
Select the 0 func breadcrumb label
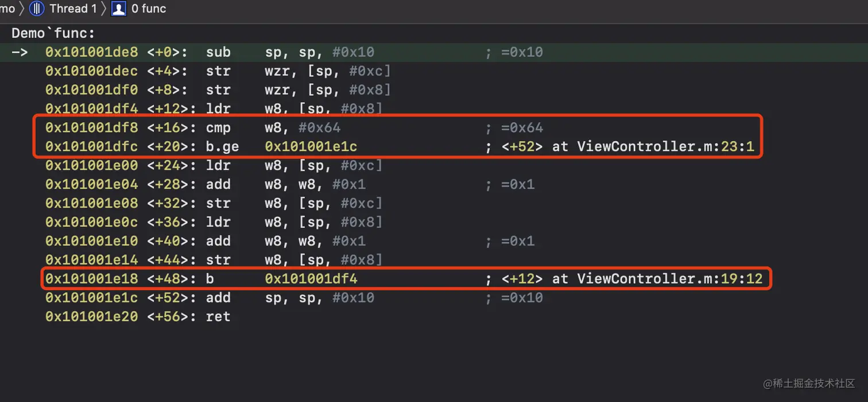pos(149,9)
